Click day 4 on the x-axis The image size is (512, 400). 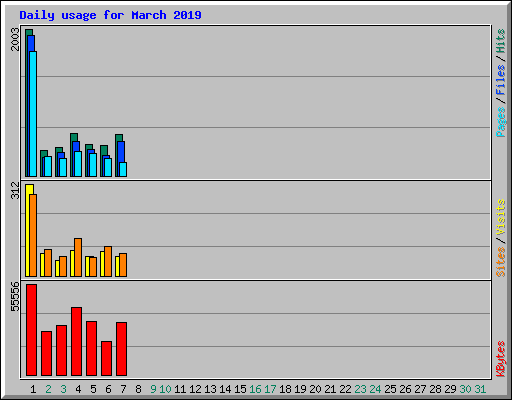[78, 389]
